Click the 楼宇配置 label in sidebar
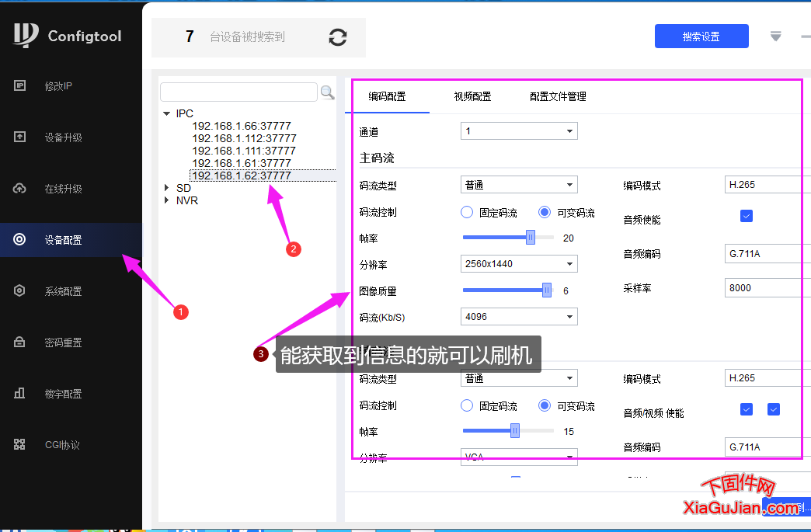Viewport: 811px width, 532px height. [63, 394]
